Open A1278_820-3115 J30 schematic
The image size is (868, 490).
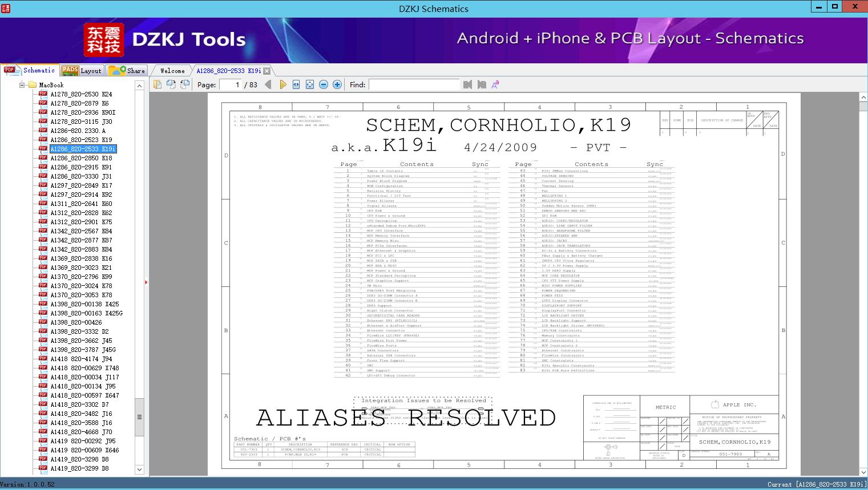[x=81, y=122]
